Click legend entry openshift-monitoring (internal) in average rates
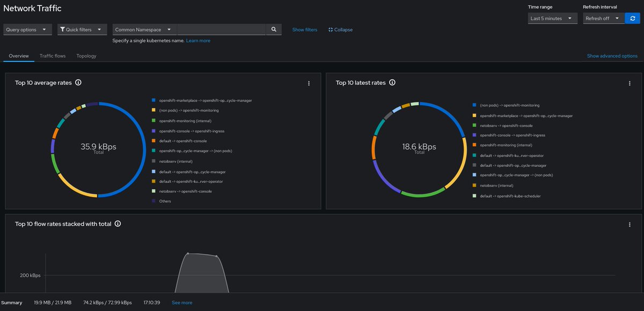The image size is (644, 311). [185, 120]
